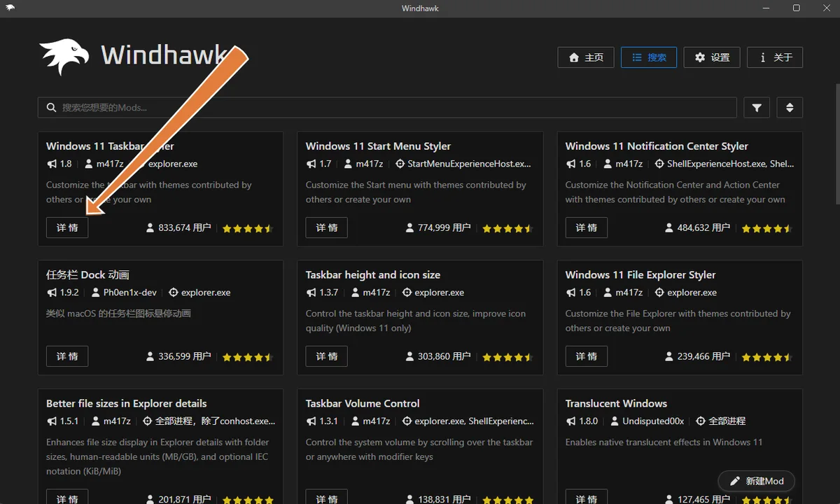The width and height of the screenshot is (840, 504).
Task: Open the filter funnel dropdown
Action: click(x=757, y=108)
